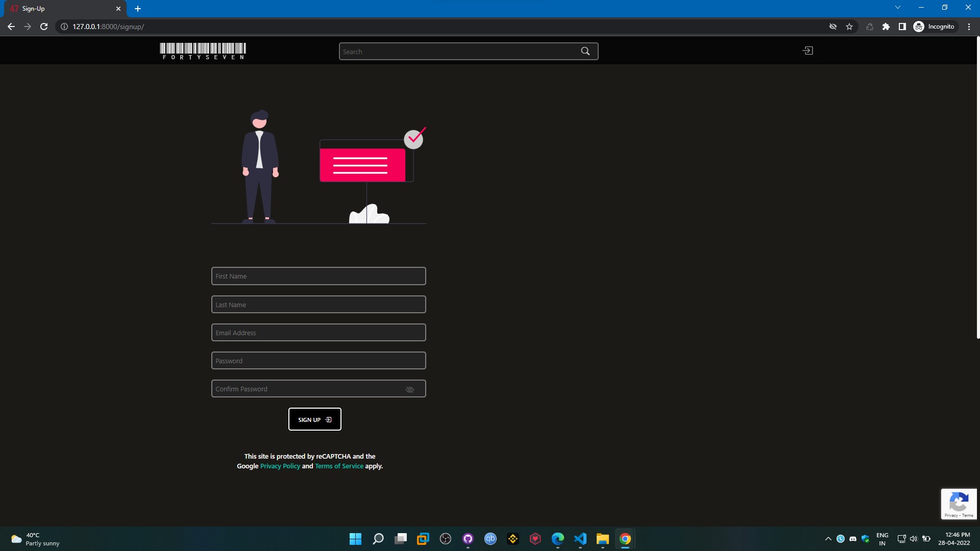The width and height of the screenshot is (980, 551).
Task: Open Visual Studio Code from taskbar
Action: 580,539
